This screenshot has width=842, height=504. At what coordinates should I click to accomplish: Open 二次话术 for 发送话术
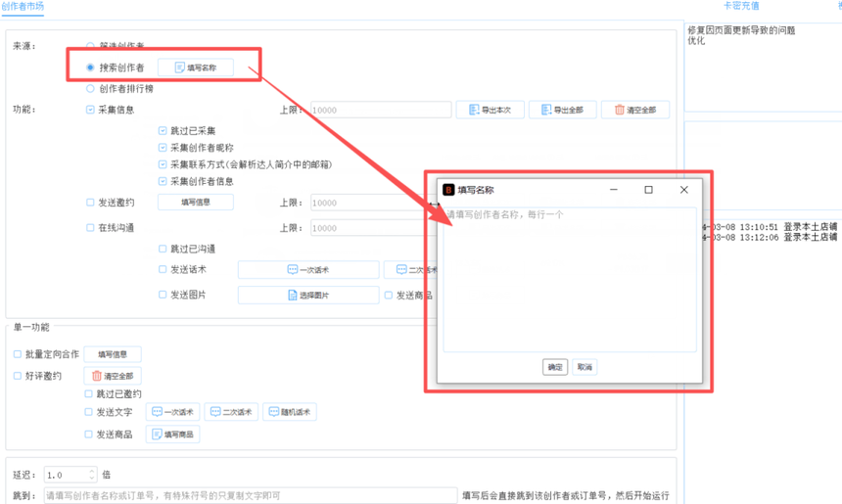[x=410, y=269]
